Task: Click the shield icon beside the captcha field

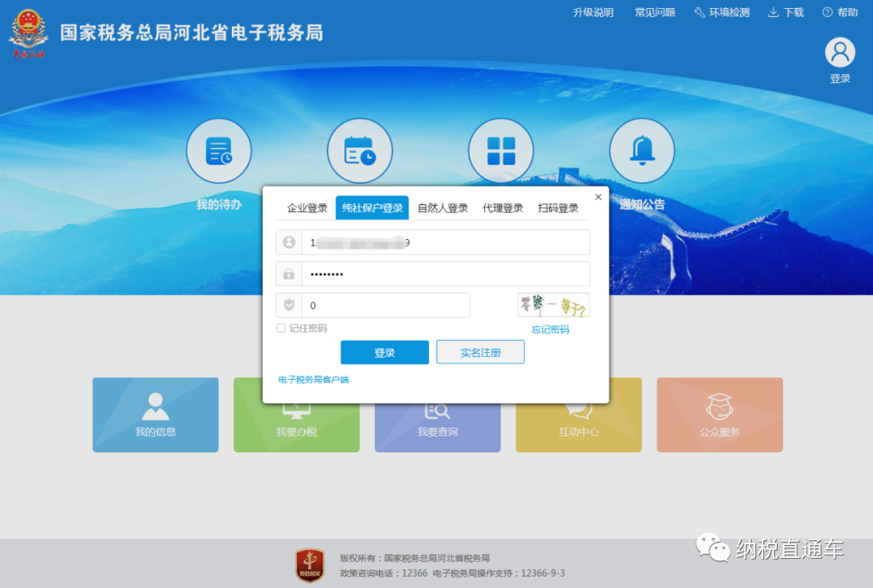Action: pyautogui.click(x=289, y=304)
